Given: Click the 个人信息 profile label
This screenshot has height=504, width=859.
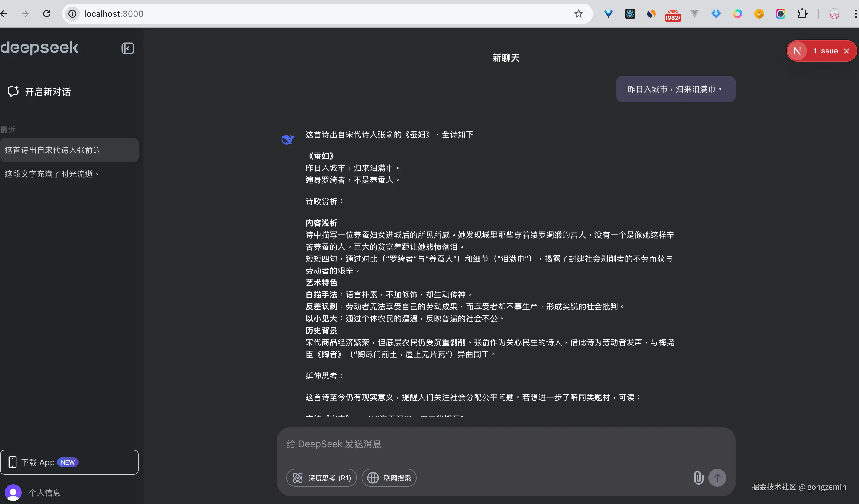Looking at the screenshot, I should [45, 492].
